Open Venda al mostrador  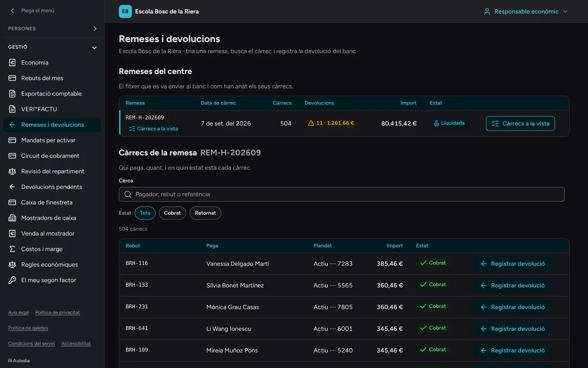coord(52,233)
